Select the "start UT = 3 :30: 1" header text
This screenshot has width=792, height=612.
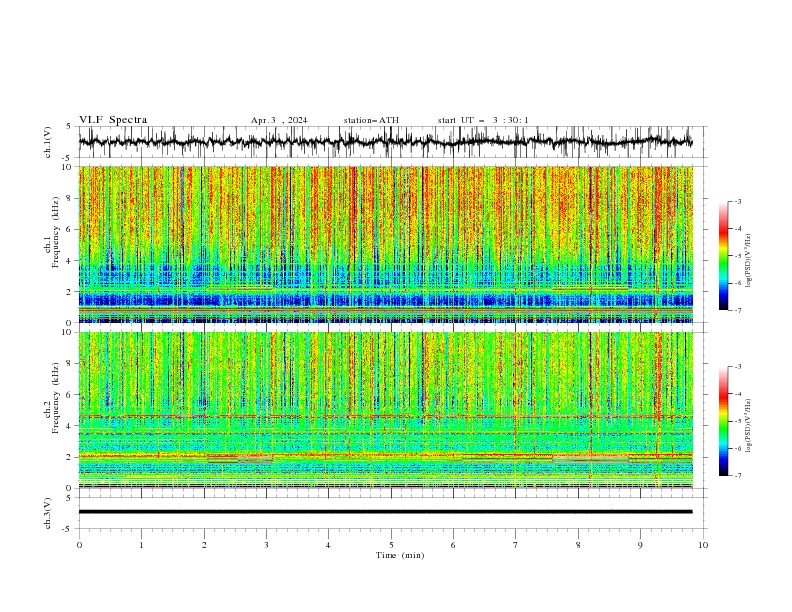pos(483,120)
